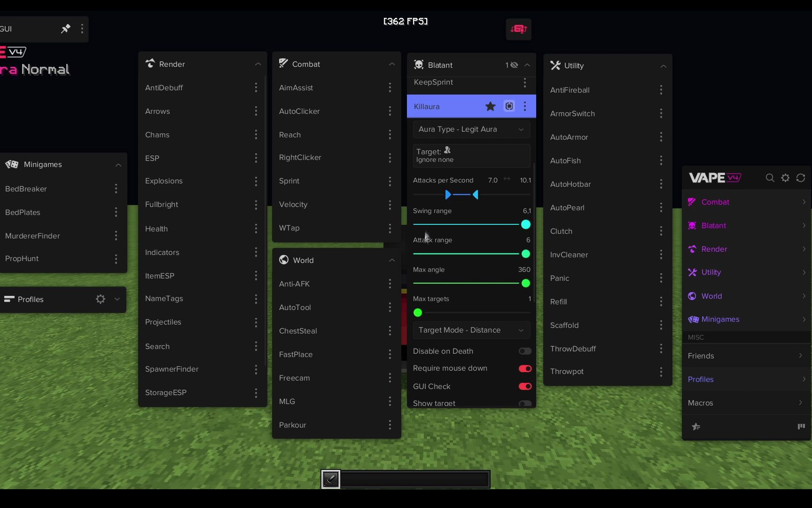Open the settings gear in the VAPE panel
The image size is (812, 508).
coord(785,178)
